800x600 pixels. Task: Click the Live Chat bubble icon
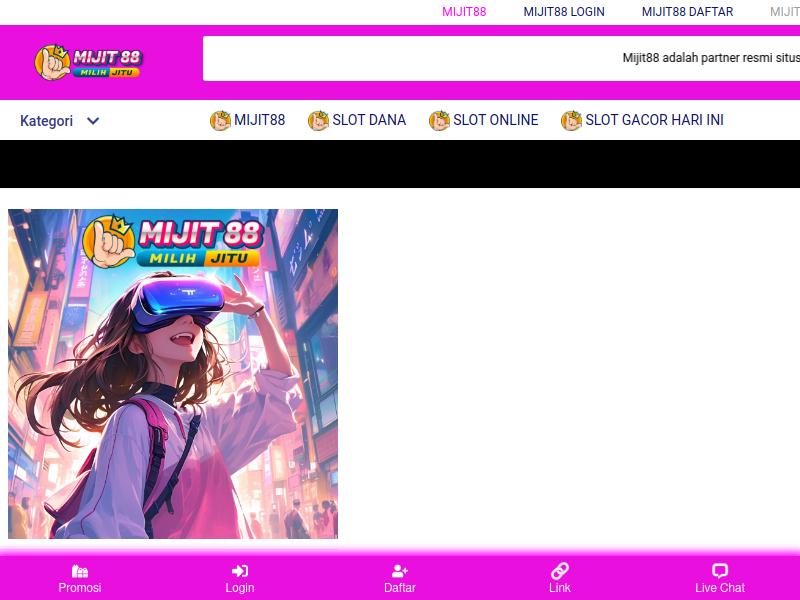click(720, 571)
